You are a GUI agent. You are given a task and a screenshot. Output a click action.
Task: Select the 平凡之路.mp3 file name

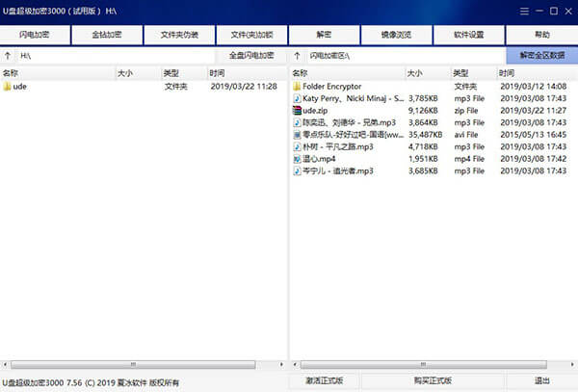click(338, 146)
